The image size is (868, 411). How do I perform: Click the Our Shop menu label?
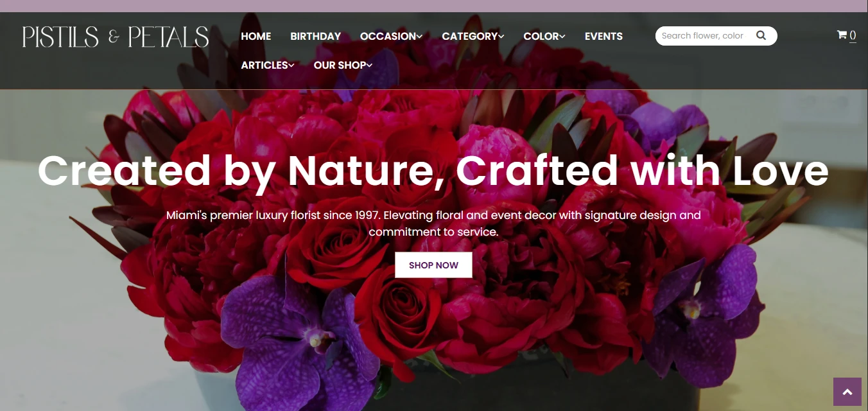point(340,66)
